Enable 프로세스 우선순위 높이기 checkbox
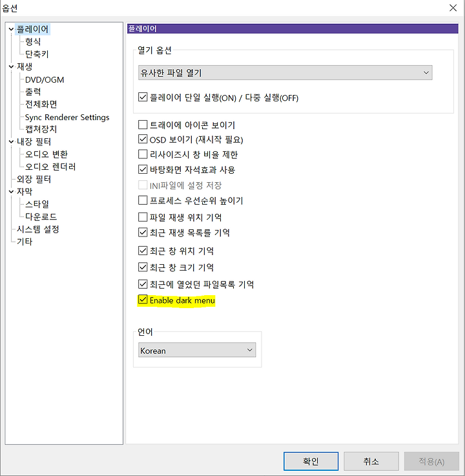This screenshot has width=465, height=476. (x=143, y=200)
